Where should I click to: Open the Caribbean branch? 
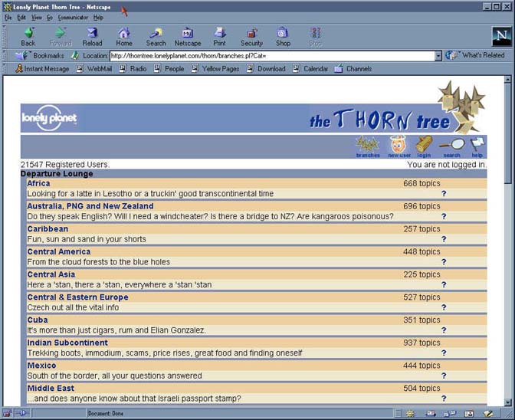pos(48,228)
